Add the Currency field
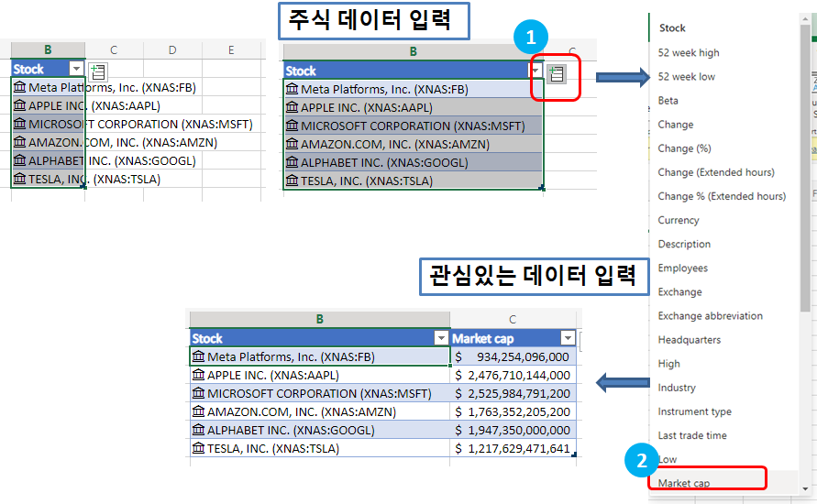 coord(679,220)
